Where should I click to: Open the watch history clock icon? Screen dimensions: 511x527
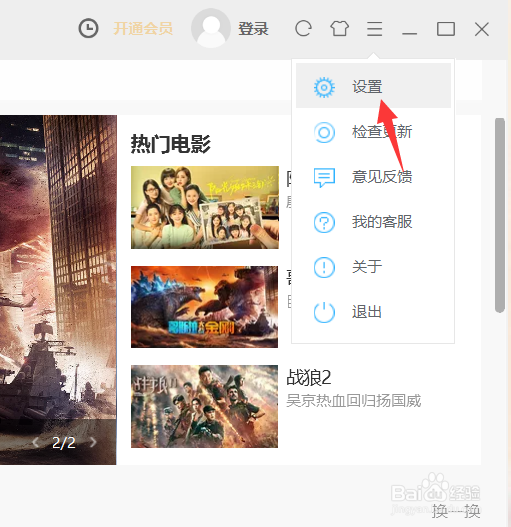88,28
